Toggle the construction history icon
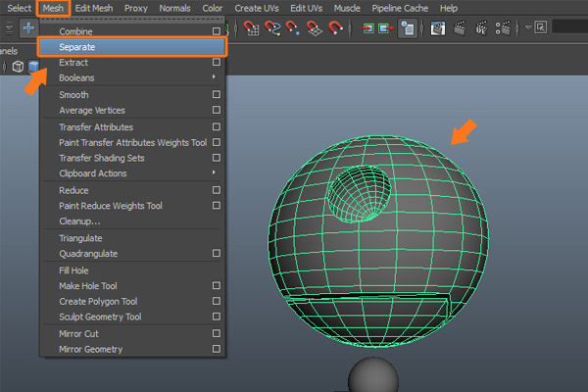The image size is (588, 392). (408, 27)
